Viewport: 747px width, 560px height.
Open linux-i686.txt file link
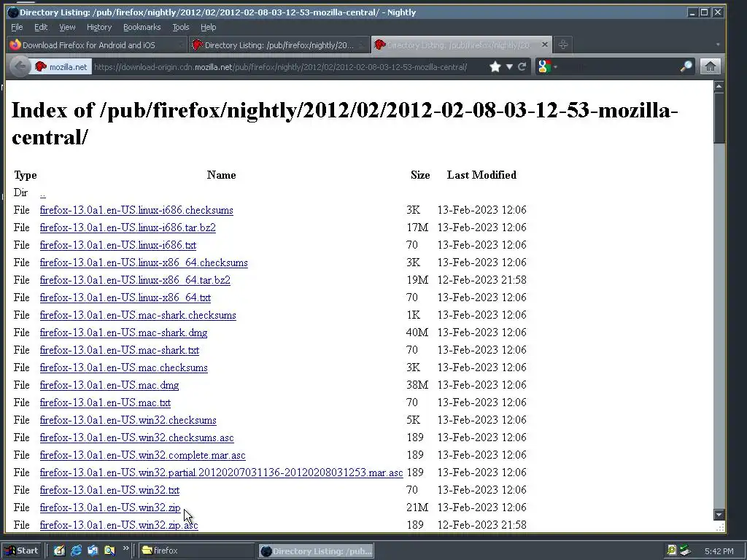(117, 245)
